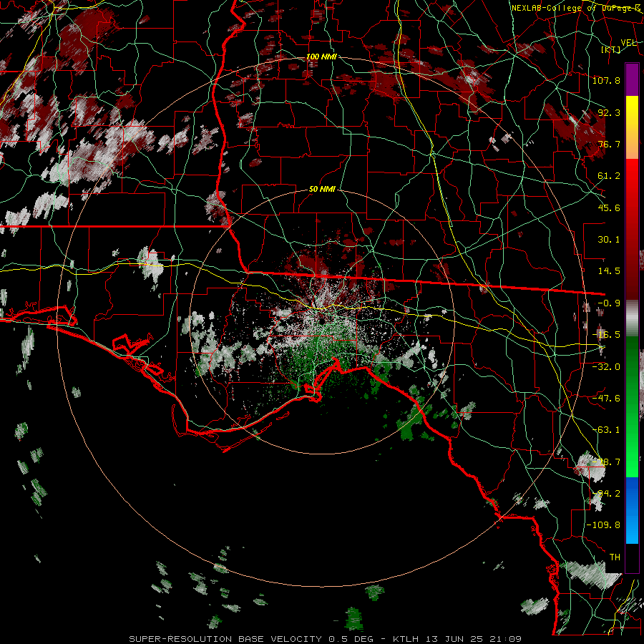Screen dimensions: 644x644
Task: Click the TH label on color bar
Action: pyautogui.click(x=615, y=557)
